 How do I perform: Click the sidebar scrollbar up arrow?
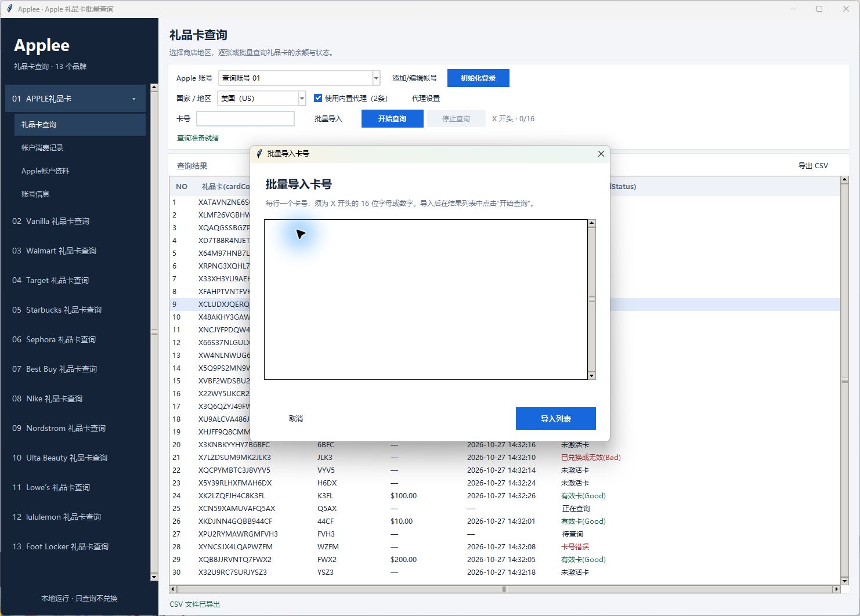click(x=154, y=88)
